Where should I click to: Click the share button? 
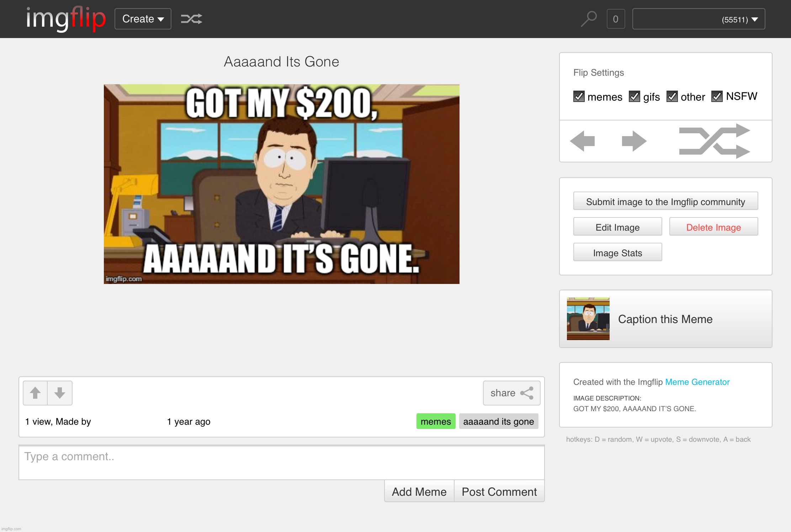(x=511, y=393)
